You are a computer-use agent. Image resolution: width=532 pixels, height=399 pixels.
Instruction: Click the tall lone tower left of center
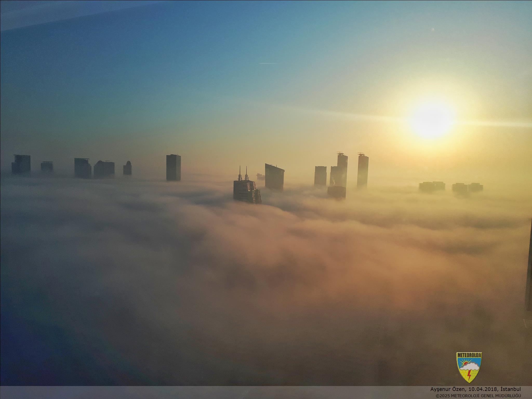[173, 168]
